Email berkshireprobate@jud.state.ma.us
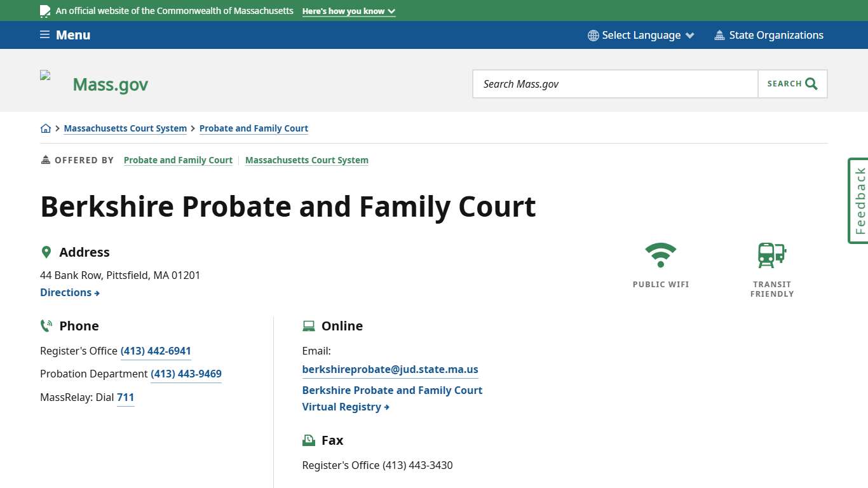The image size is (868, 488). (390, 369)
